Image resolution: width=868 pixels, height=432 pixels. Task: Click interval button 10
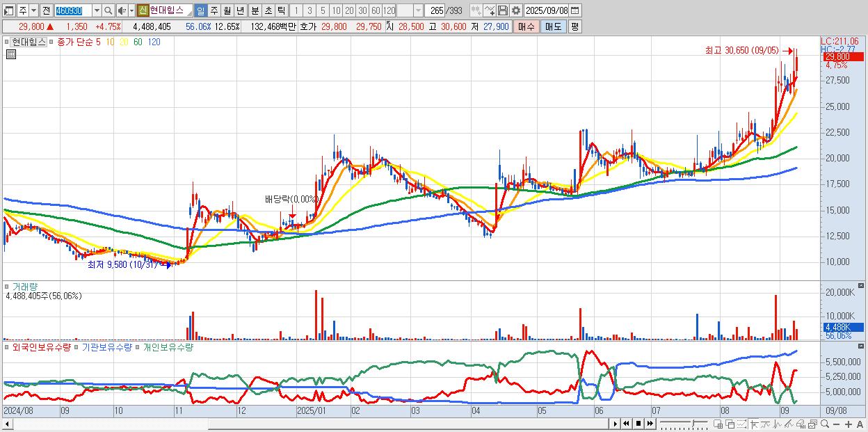(x=336, y=10)
